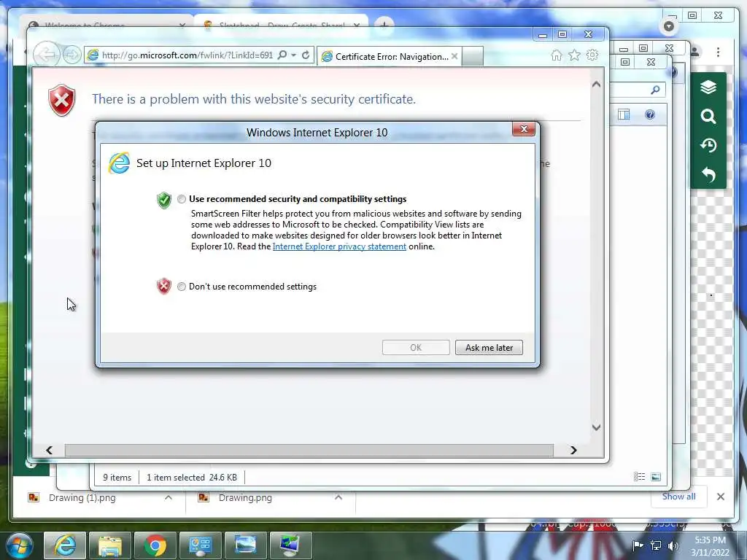Click the Sketchpad layers icon

coord(708,87)
